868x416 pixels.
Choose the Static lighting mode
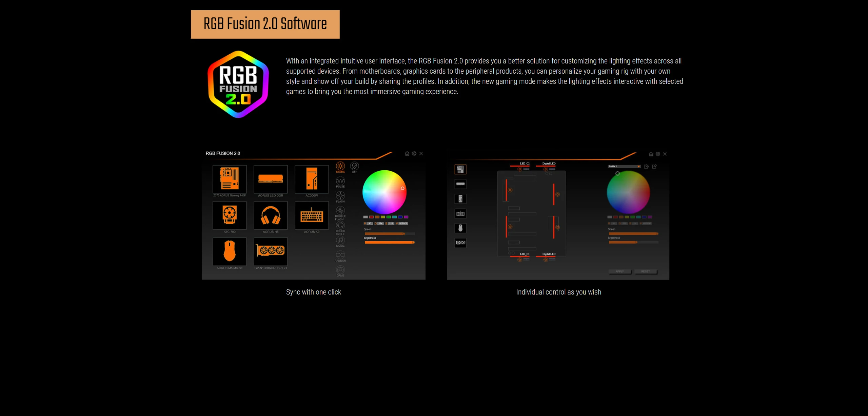tap(340, 166)
